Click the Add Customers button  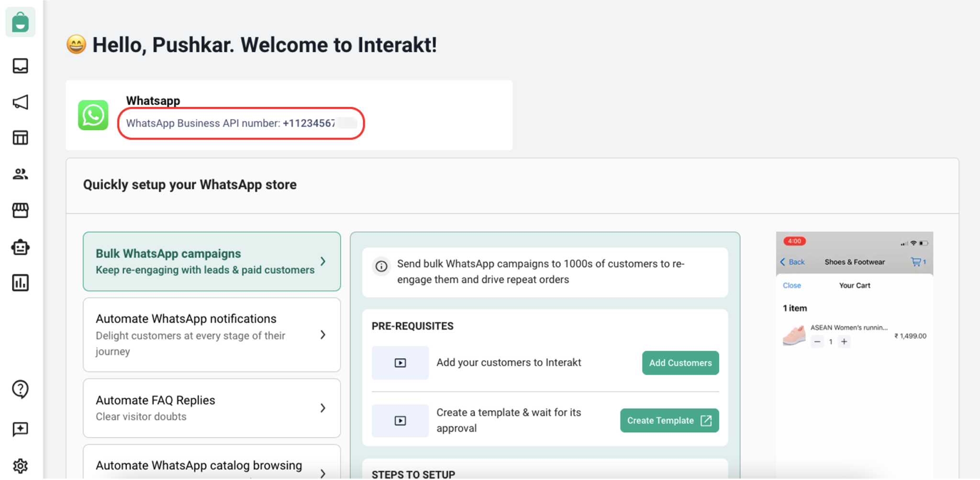(x=680, y=363)
